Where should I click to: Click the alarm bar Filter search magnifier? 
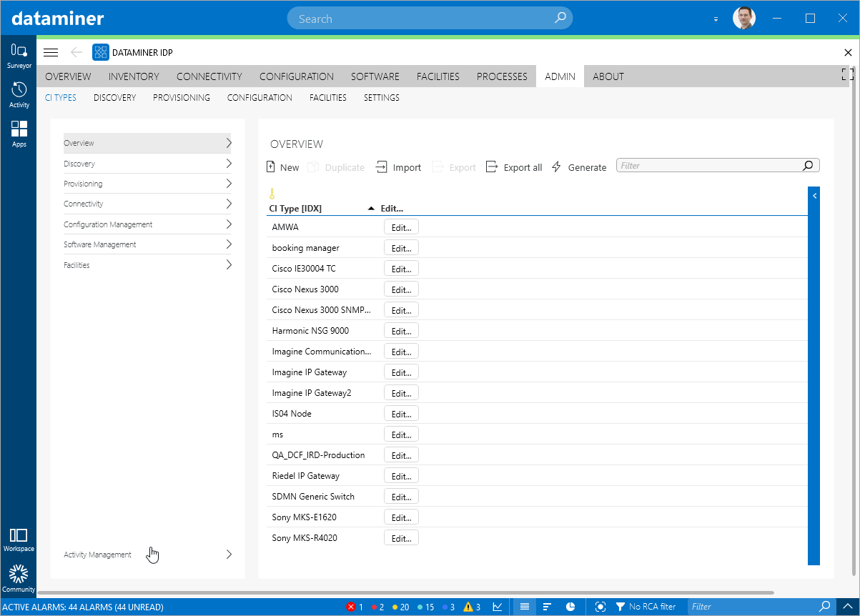(x=824, y=607)
